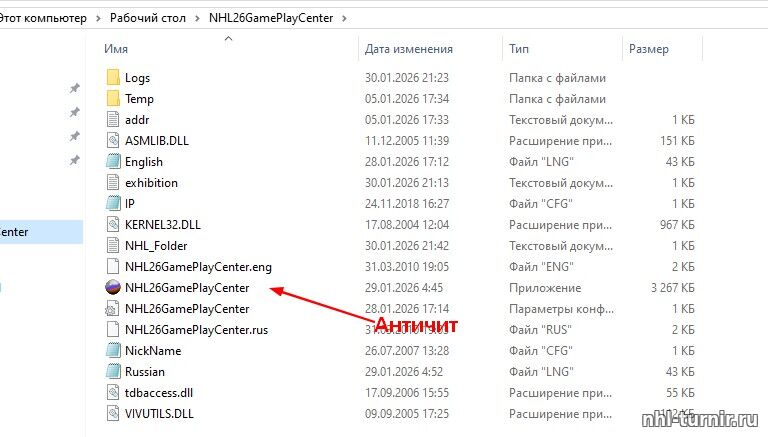
Task: Open breadcrumb arrow between Этот компьютер and Рабочий стол
Action: pyautogui.click(x=97, y=18)
